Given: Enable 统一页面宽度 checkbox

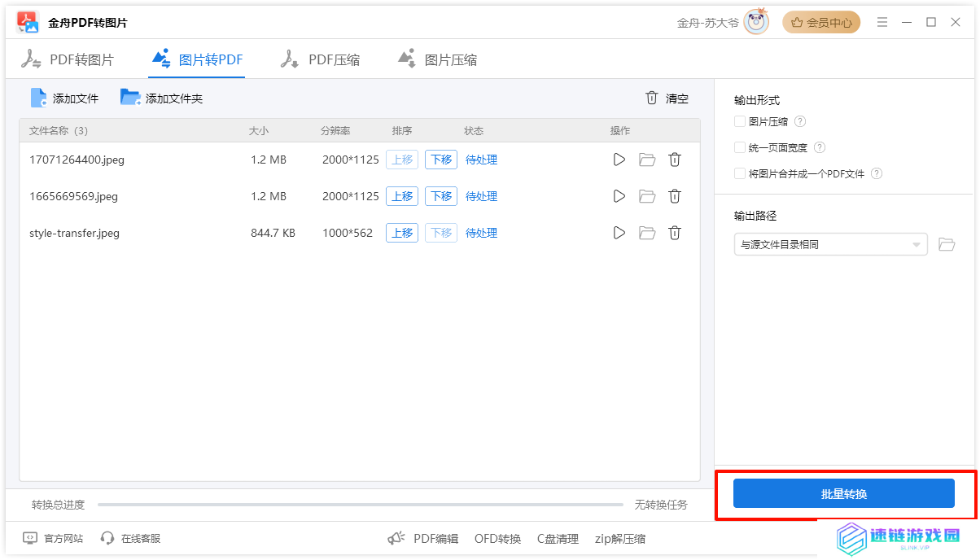Looking at the screenshot, I should [x=740, y=147].
